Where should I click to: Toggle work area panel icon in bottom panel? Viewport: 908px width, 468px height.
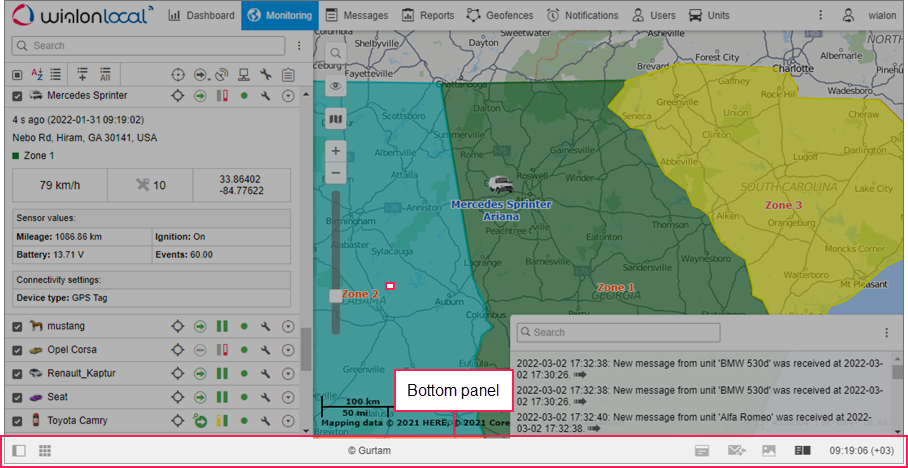[x=19, y=451]
